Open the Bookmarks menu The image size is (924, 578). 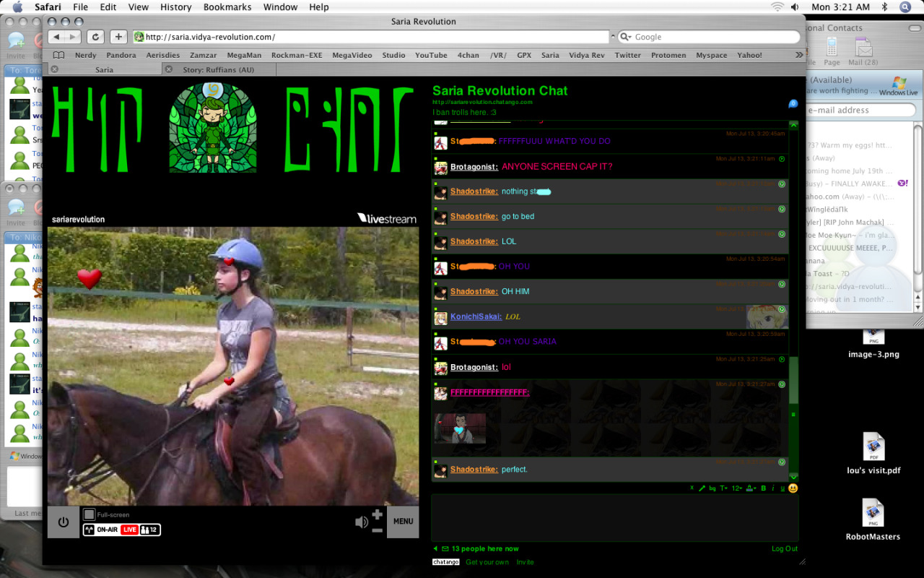227,7
